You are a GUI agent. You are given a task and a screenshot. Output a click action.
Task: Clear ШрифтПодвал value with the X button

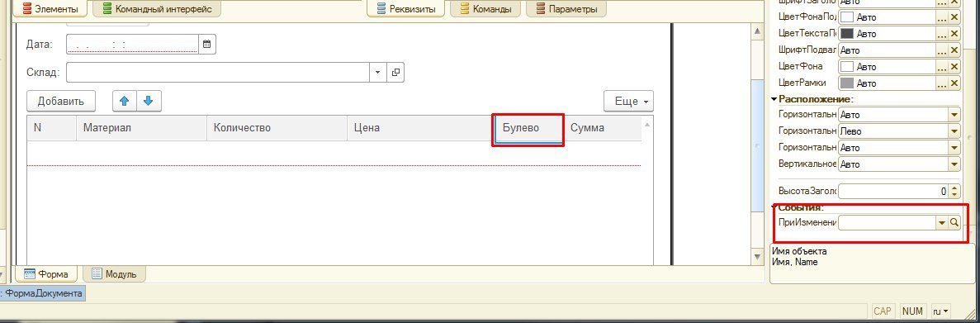[954, 50]
